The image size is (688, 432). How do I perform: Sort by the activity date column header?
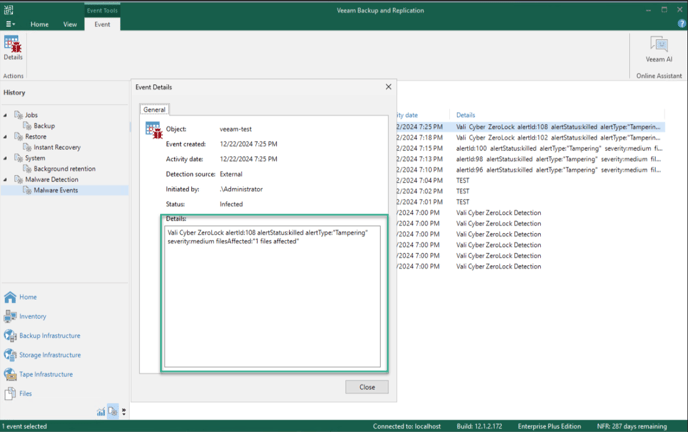tap(407, 115)
